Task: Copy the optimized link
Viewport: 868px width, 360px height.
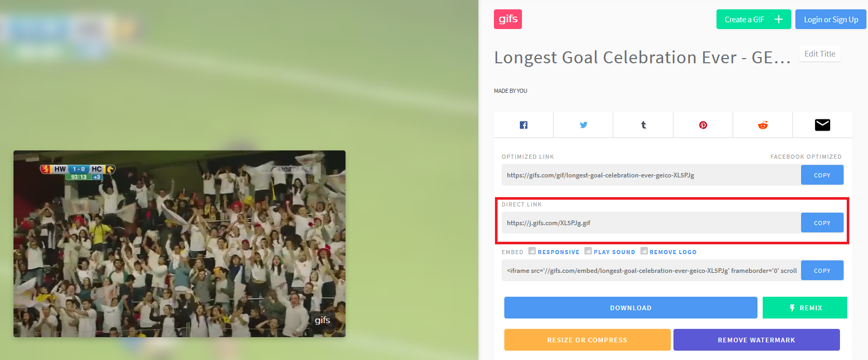Action: pos(822,175)
